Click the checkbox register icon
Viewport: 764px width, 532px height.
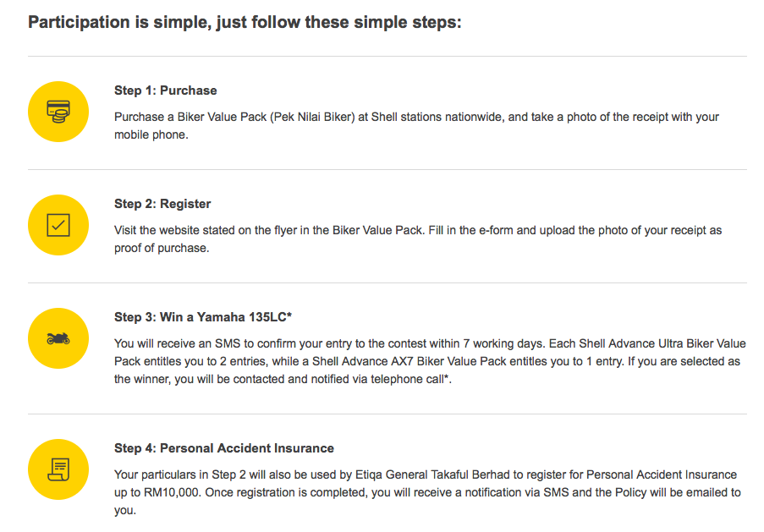point(58,225)
